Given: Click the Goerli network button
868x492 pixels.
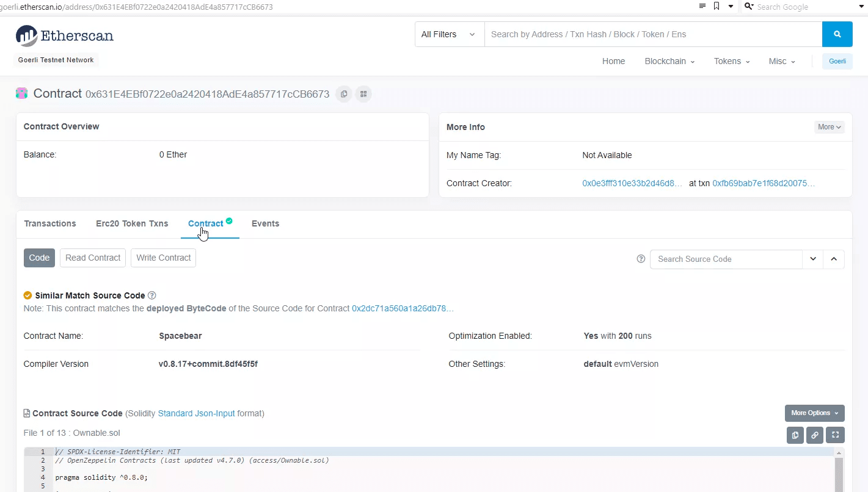Looking at the screenshot, I should (x=837, y=61).
